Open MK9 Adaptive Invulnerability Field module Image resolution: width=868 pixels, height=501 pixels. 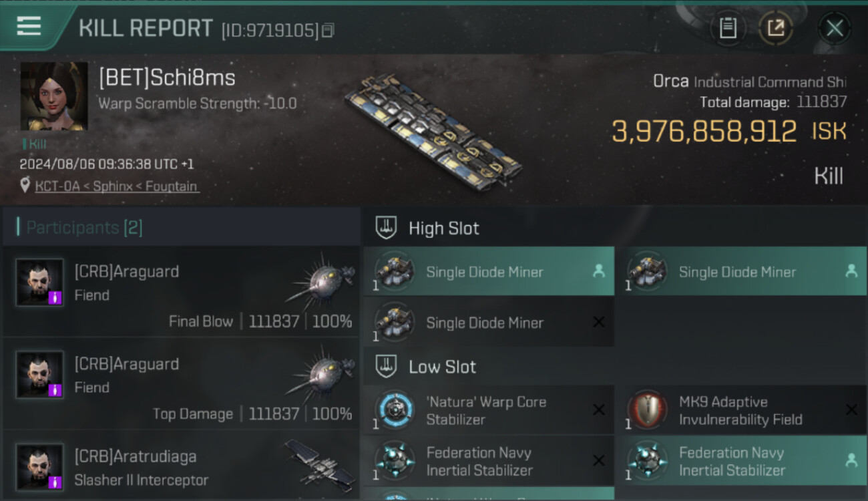740,411
